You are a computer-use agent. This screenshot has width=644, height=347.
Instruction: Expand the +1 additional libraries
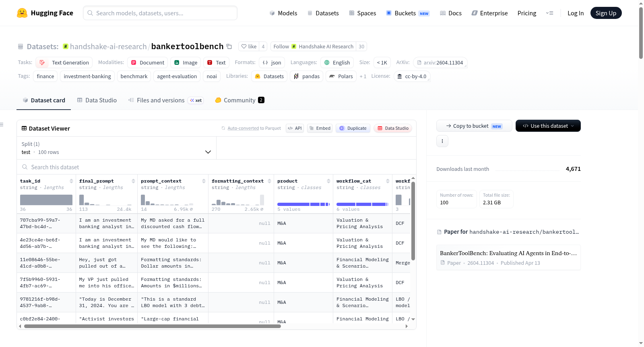pyautogui.click(x=363, y=76)
